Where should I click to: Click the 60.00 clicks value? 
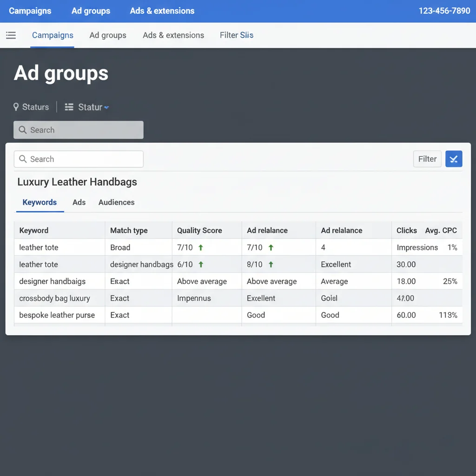[x=406, y=315]
